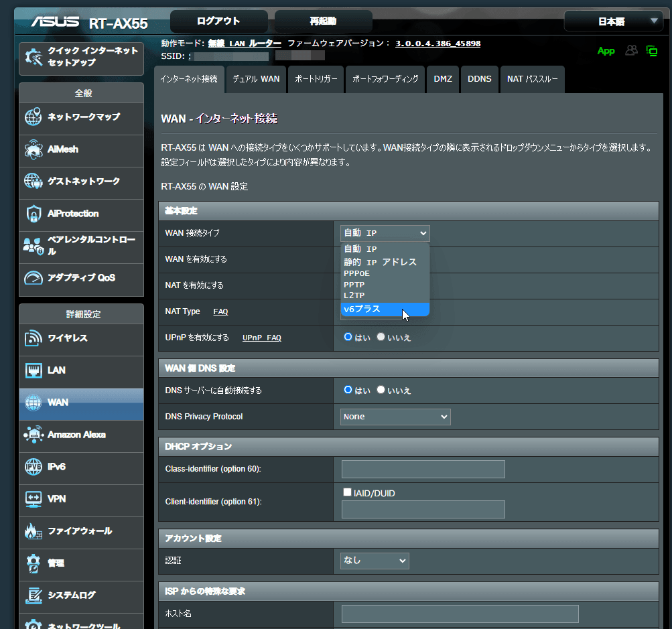Click the Class-identifier (option 60) input field
The width and height of the screenshot is (672, 629).
click(x=423, y=469)
